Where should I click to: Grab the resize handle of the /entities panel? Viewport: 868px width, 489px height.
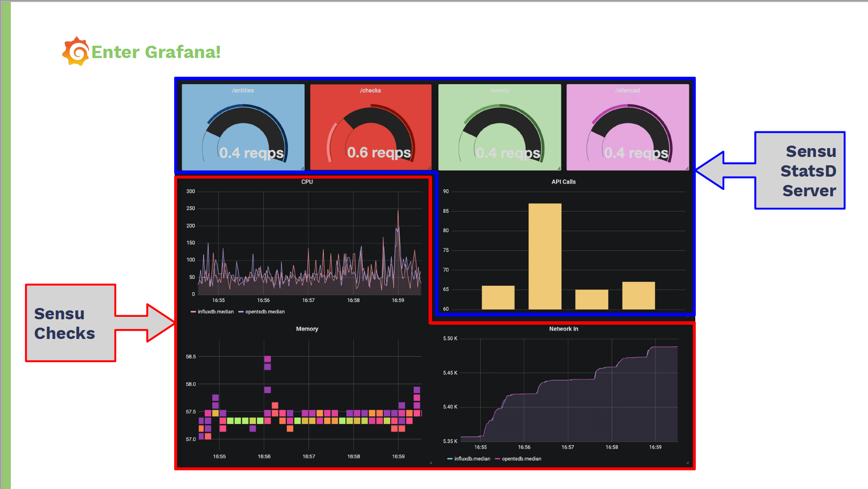pyautogui.click(x=302, y=168)
